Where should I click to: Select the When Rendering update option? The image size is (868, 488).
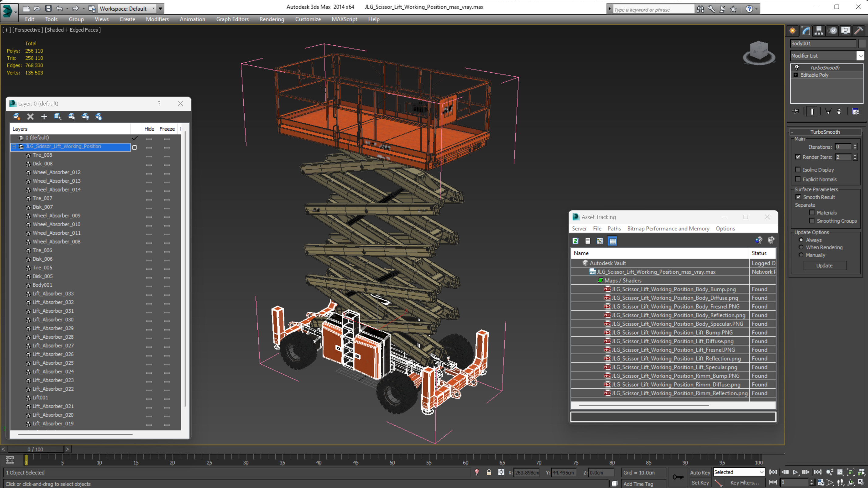pyautogui.click(x=801, y=247)
